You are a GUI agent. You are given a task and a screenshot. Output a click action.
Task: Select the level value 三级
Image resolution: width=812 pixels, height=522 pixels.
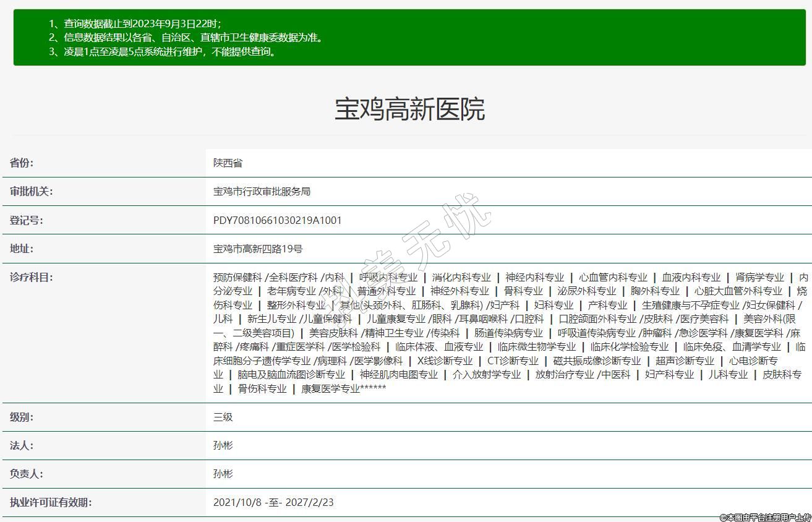pos(223,417)
